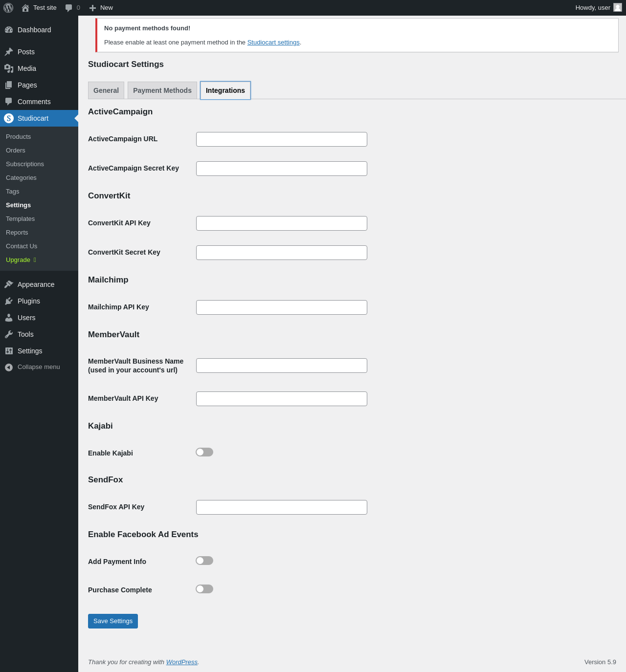Click the Pages icon in sidebar
Screen dimensions: 626x672
[9, 85]
